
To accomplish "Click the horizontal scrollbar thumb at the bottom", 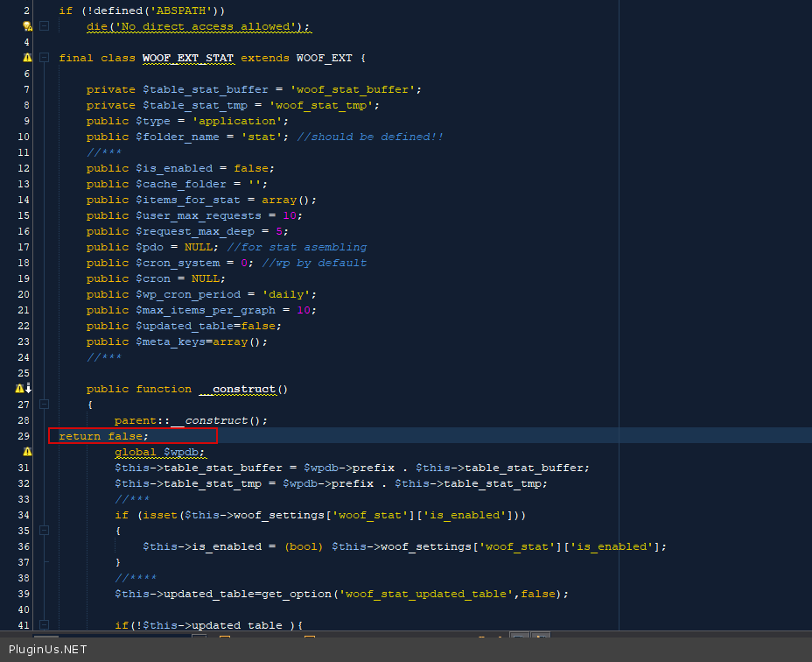I will click(45, 636).
